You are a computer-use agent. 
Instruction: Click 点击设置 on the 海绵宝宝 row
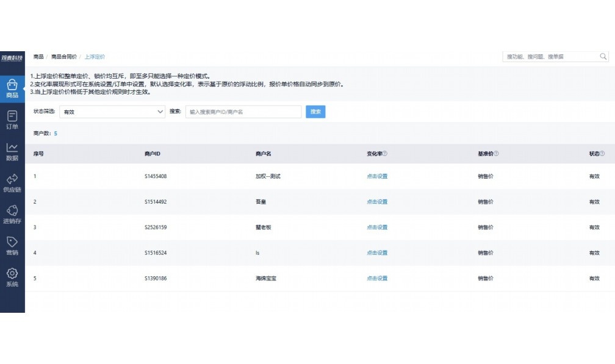tap(379, 277)
